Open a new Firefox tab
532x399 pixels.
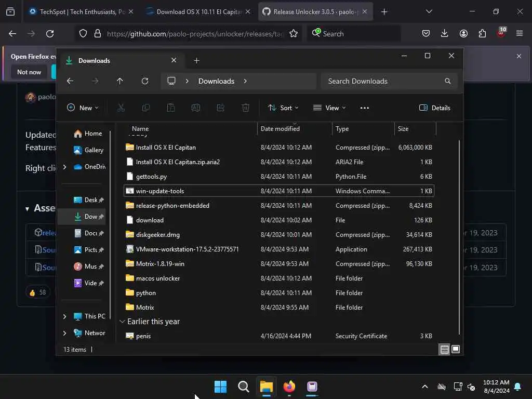(x=384, y=11)
